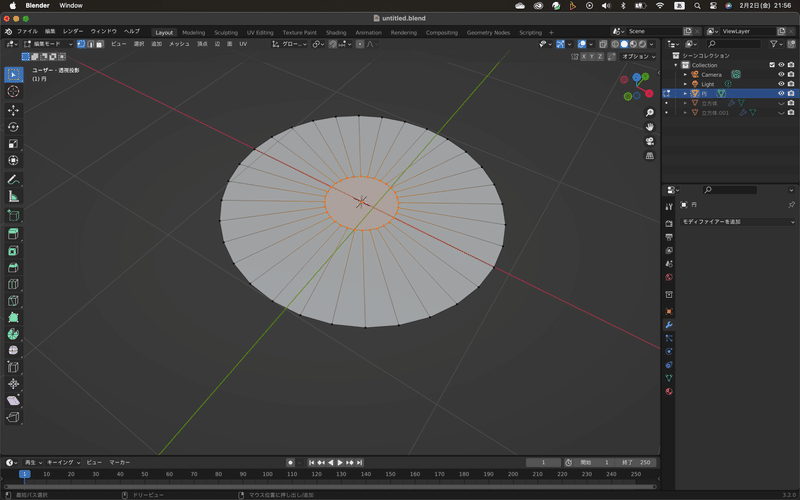Toggle the Collection exclude checkbox
This screenshot has height=500, width=800.
[x=772, y=65]
